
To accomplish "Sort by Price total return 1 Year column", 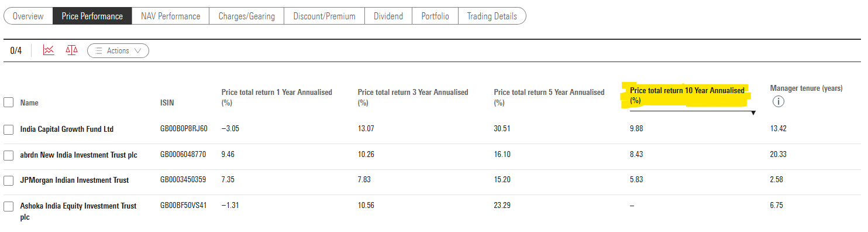I will (277, 97).
